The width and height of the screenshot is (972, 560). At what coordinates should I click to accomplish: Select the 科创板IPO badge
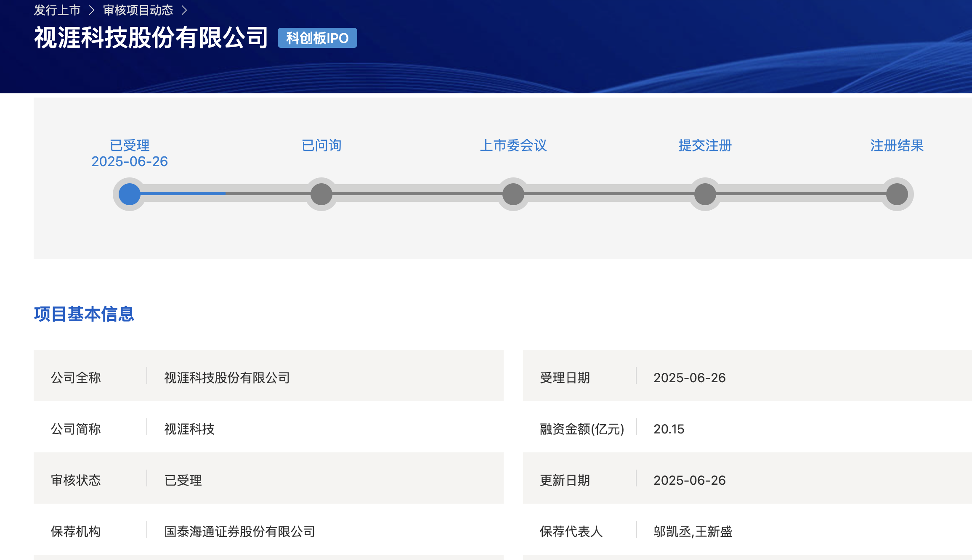pos(317,38)
